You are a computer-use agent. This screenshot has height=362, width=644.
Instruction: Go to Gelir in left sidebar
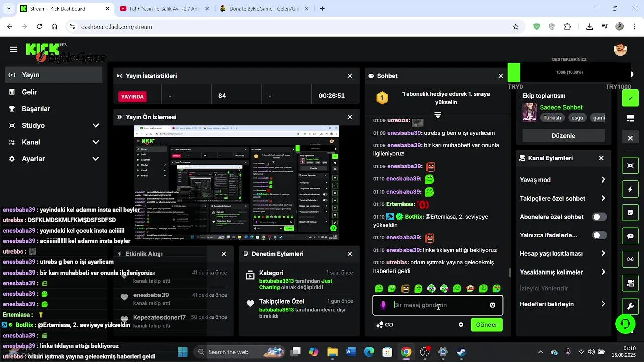(x=53, y=92)
